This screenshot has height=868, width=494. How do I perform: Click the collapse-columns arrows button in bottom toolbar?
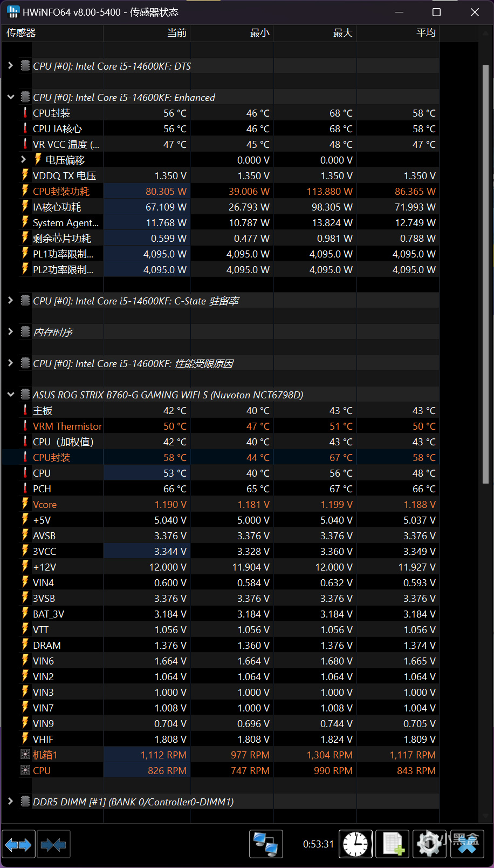pyautogui.click(x=53, y=844)
